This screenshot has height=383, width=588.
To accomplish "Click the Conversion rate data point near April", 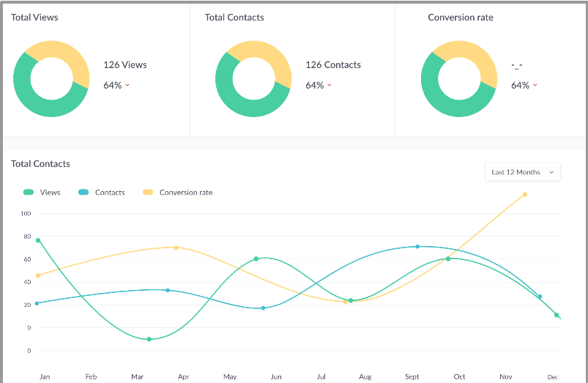I will click(176, 248).
